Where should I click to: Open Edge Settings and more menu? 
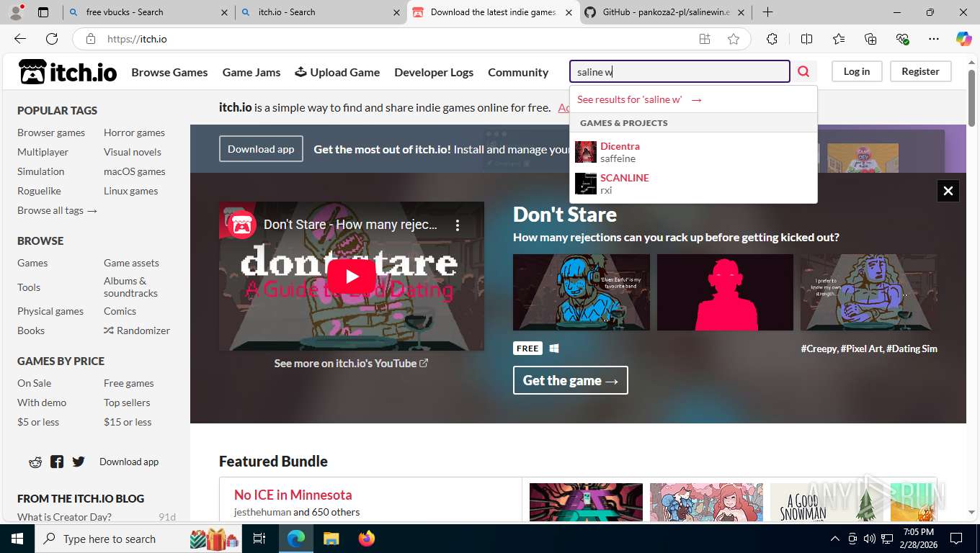click(x=934, y=39)
